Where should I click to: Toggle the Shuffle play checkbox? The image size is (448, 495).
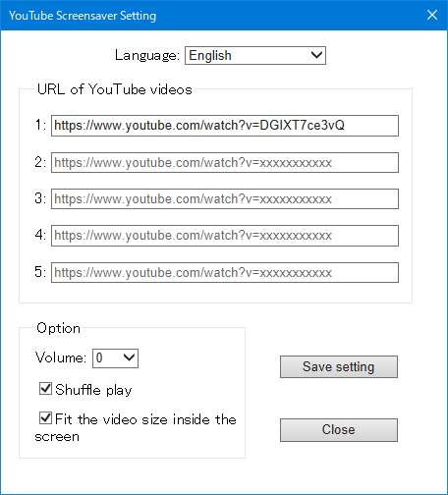coord(45,389)
